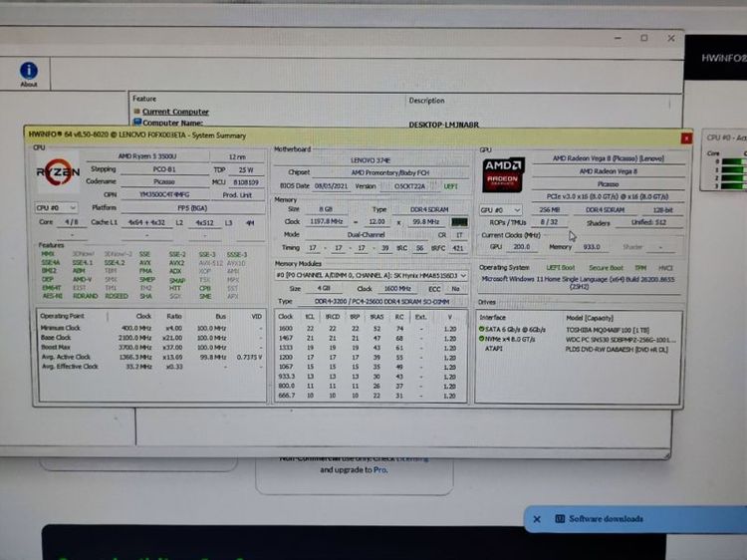This screenshot has height=560, width=747.
Task: Click the AMD Radeon graphics logo
Action: [503, 175]
